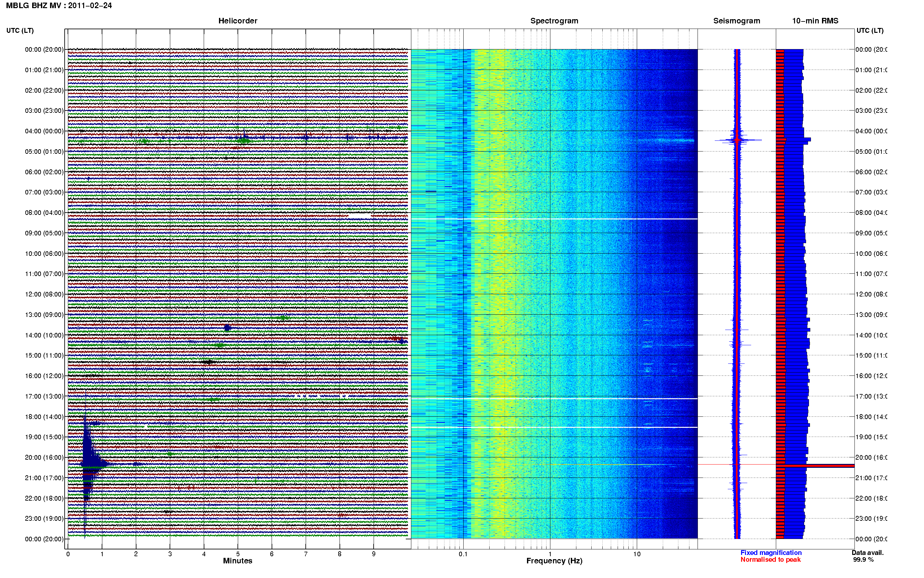Select the "07:00 (03:00)" helicorder time label
This screenshot has width=924, height=578.
(44, 192)
